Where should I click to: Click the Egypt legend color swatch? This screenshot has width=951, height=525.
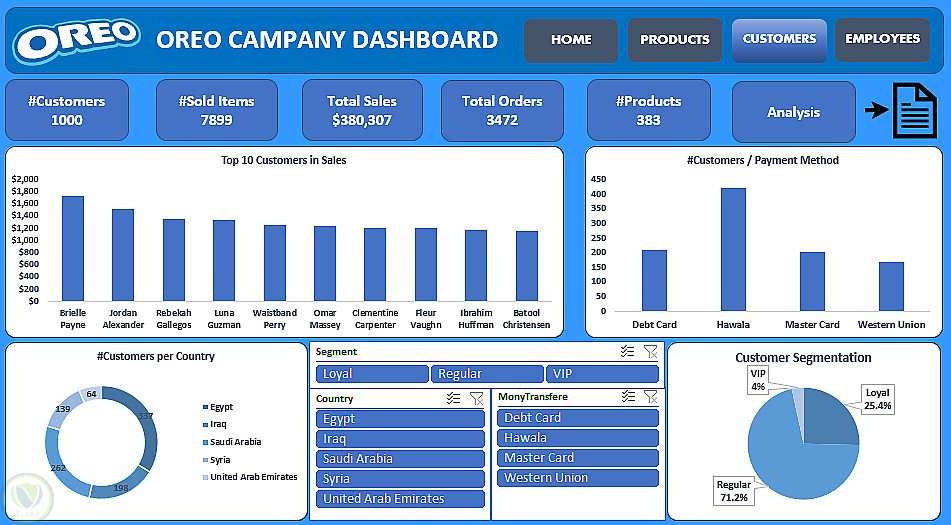(205, 407)
